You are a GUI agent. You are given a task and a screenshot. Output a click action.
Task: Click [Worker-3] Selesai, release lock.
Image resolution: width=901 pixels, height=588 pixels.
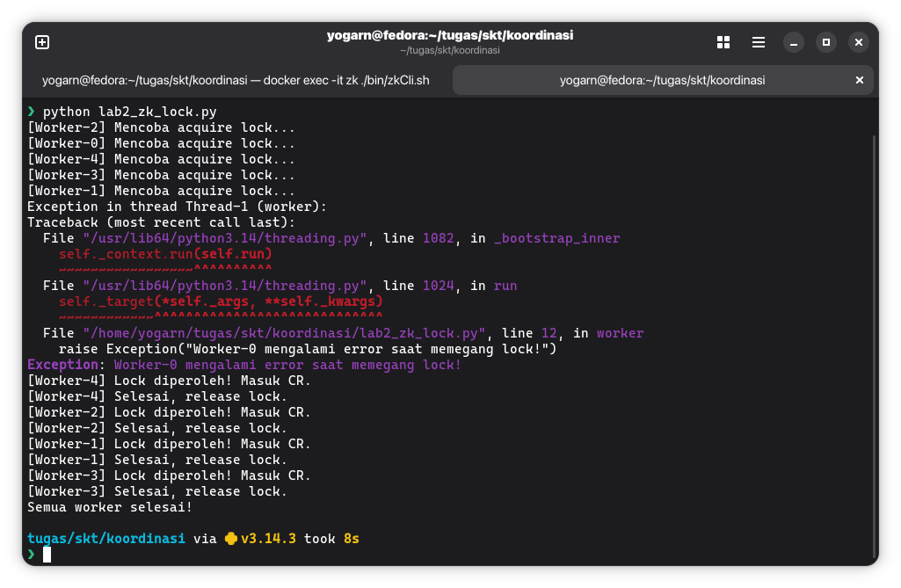click(x=156, y=491)
